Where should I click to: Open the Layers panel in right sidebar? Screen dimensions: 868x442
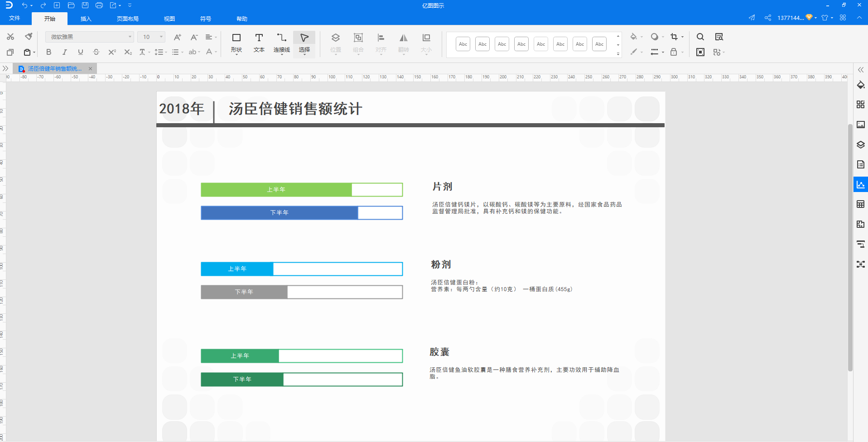click(861, 145)
